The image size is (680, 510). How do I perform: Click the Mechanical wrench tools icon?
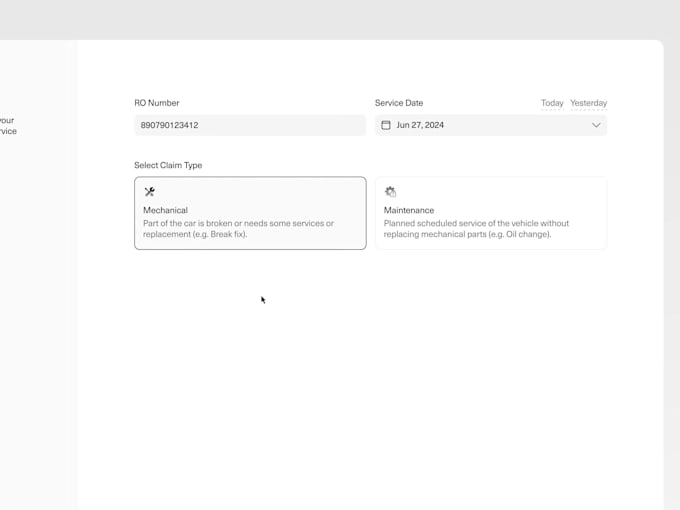click(150, 192)
